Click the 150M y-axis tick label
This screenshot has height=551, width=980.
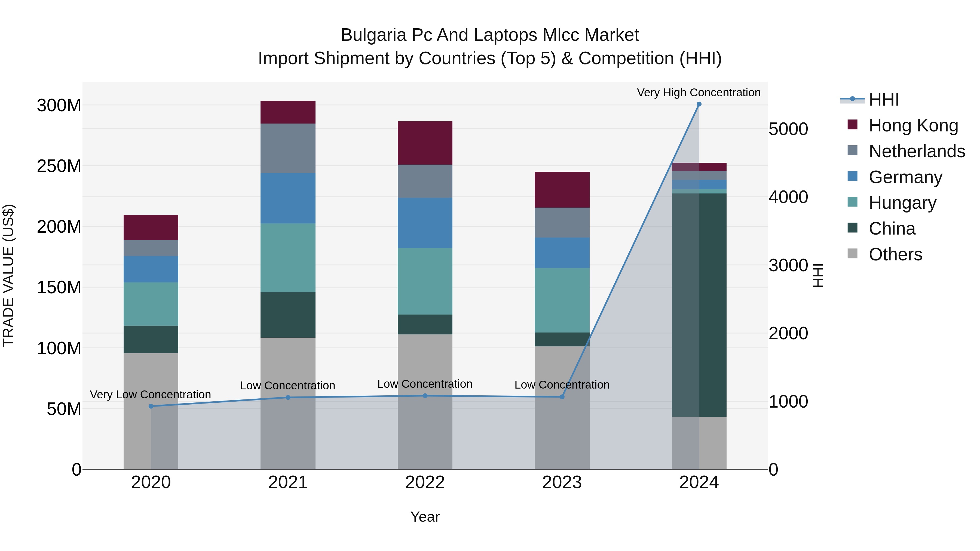59,288
